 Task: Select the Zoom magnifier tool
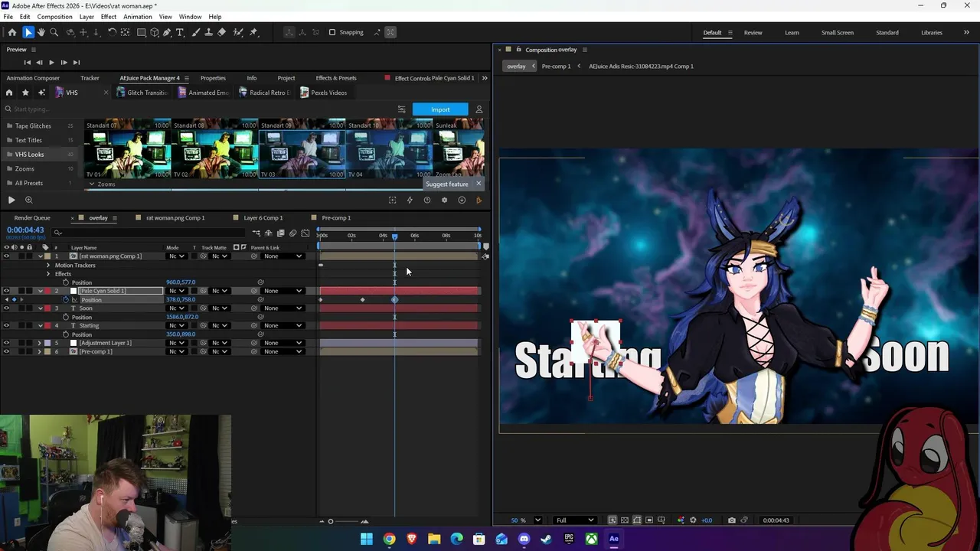(x=54, y=32)
